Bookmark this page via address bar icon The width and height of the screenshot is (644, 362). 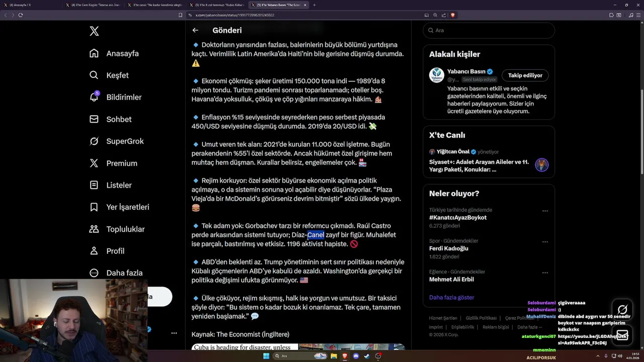tap(181, 15)
